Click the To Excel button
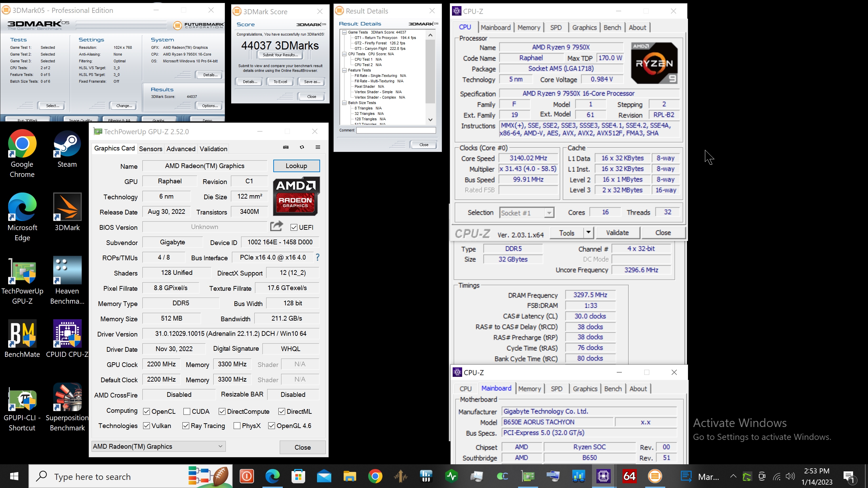The width and height of the screenshot is (868, 488). click(280, 82)
